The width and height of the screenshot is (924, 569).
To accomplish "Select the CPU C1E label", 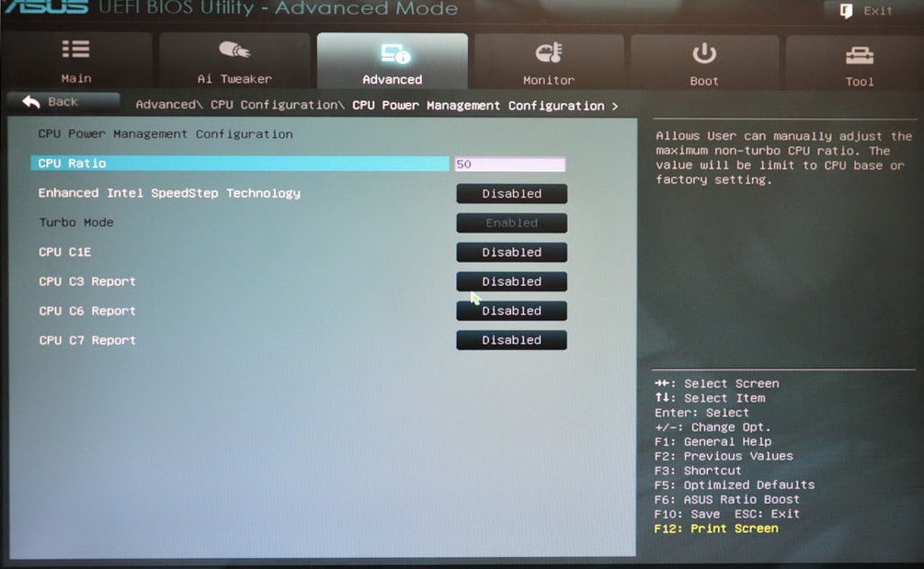I will click(65, 252).
